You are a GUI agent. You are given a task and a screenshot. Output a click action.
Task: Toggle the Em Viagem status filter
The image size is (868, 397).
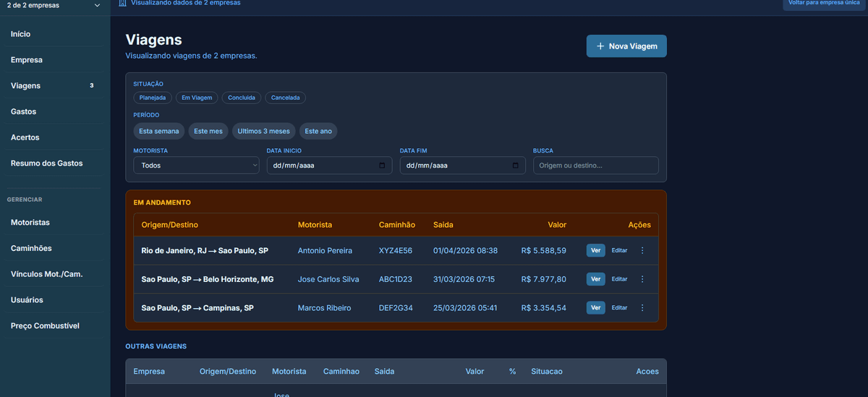click(x=197, y=98)
